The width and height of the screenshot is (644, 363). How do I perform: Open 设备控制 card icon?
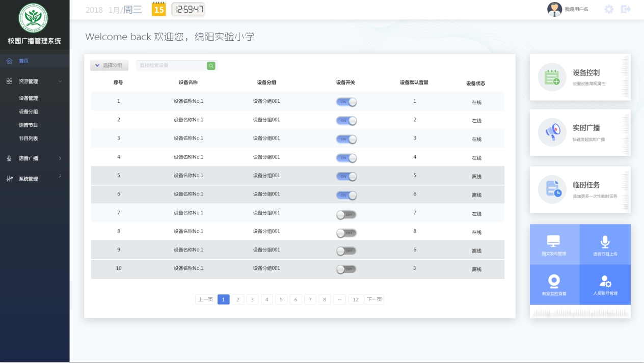pyautogui.click(x=552, y=77)
